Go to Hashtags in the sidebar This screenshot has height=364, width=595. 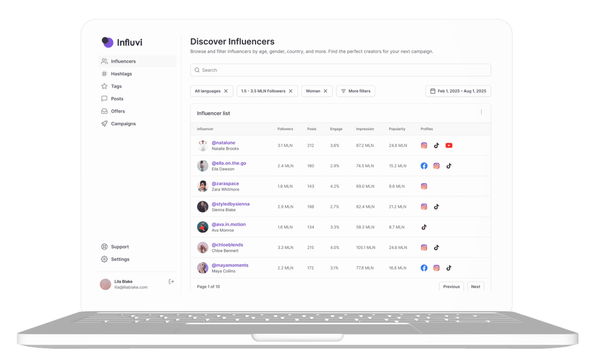(x=121, y=74)
